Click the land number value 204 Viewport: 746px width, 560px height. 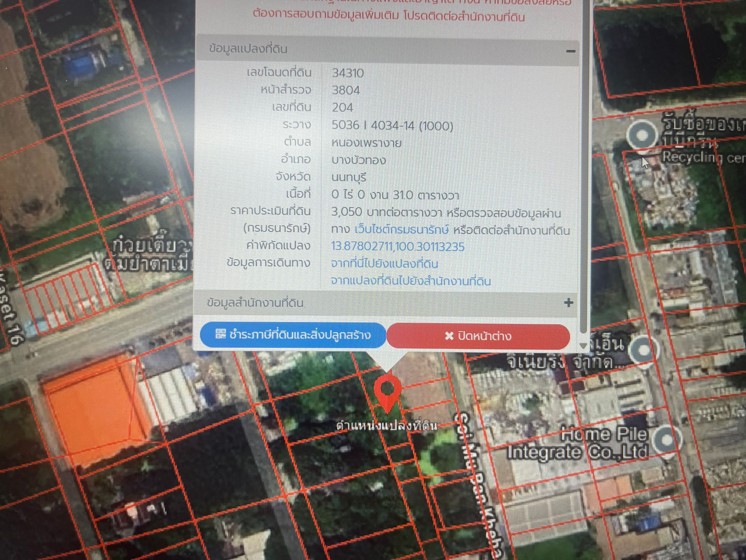(x=343, y=108)
